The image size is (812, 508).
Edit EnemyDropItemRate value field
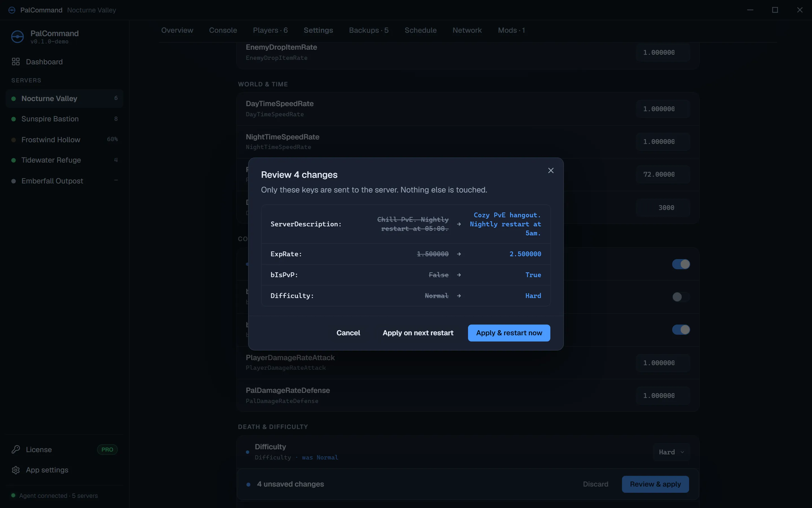point(663,52)
